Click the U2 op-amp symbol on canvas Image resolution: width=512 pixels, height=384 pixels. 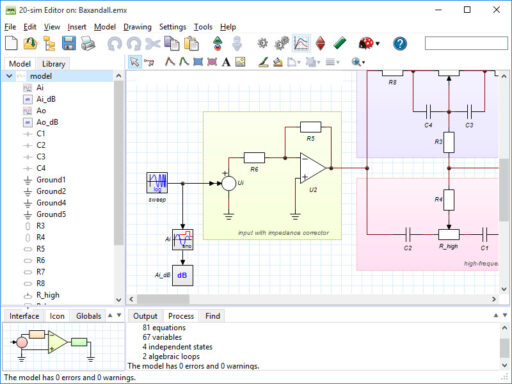click(312, 168)
